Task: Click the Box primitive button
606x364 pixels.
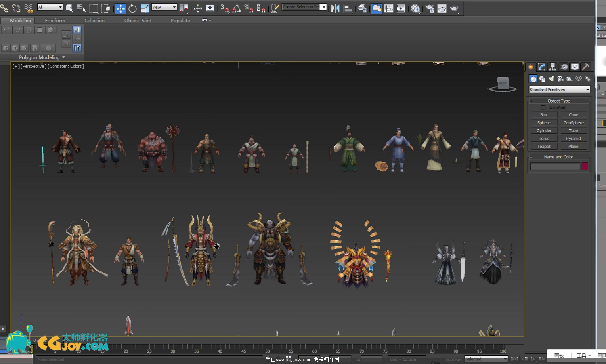Action: click(544, 115)
